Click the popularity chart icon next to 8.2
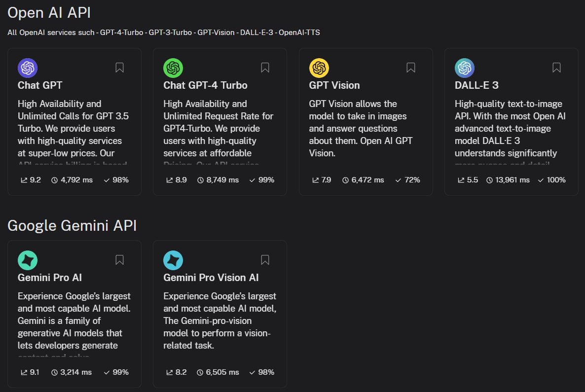 pos(169,372)
